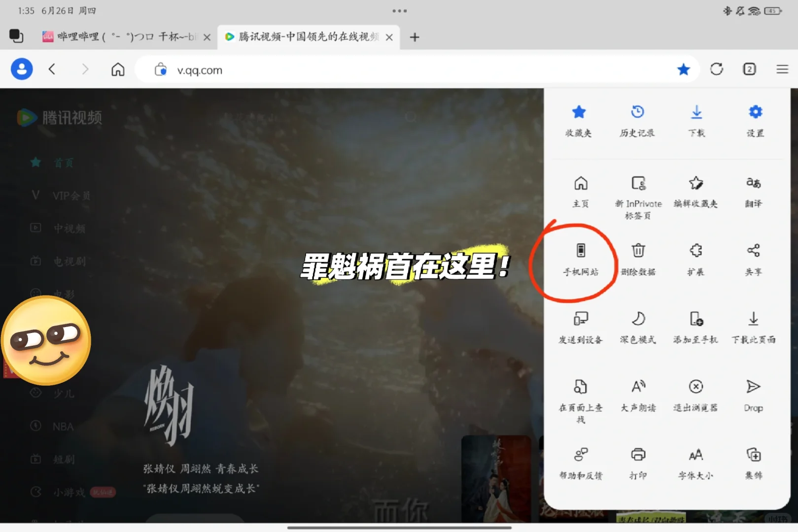The image size is (798, 532).
Task: Click the v.qq.com address bar
Action: pyautogui.click(x=417, y=70)
